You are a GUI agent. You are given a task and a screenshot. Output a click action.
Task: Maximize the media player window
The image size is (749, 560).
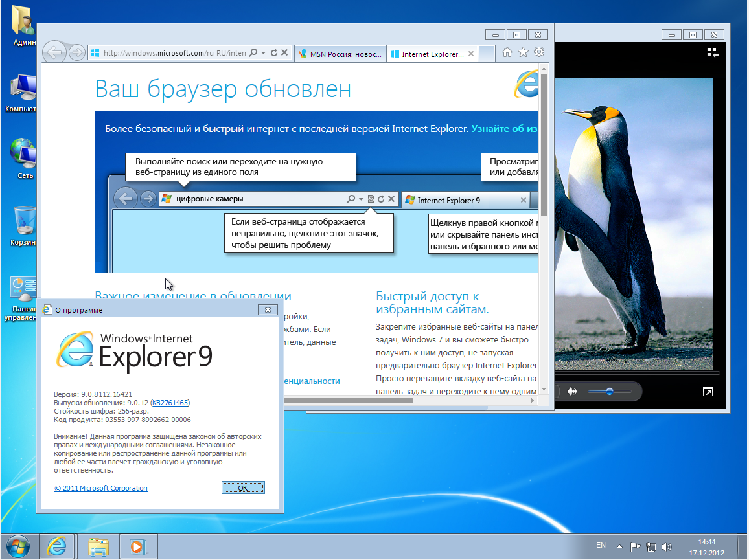point(693,35)
